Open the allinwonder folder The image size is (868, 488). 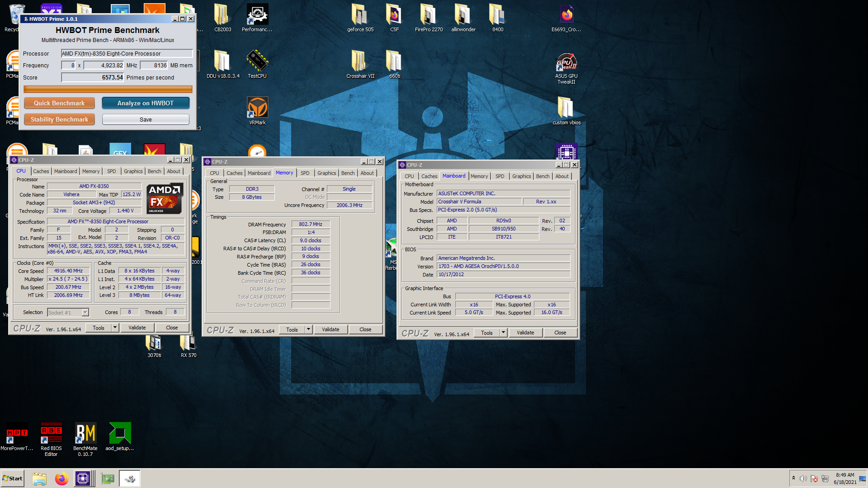(x=463, y=18)
